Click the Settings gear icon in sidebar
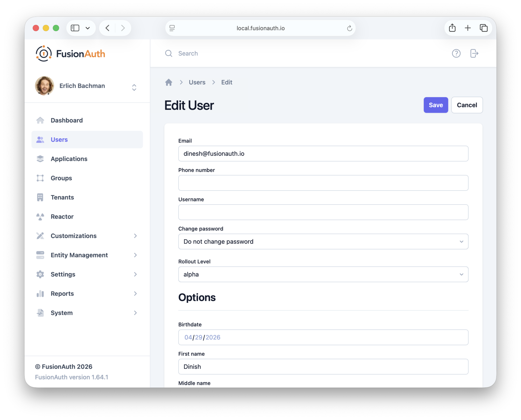Viewport: 521px width, 420px height. [x=40, y=274]
